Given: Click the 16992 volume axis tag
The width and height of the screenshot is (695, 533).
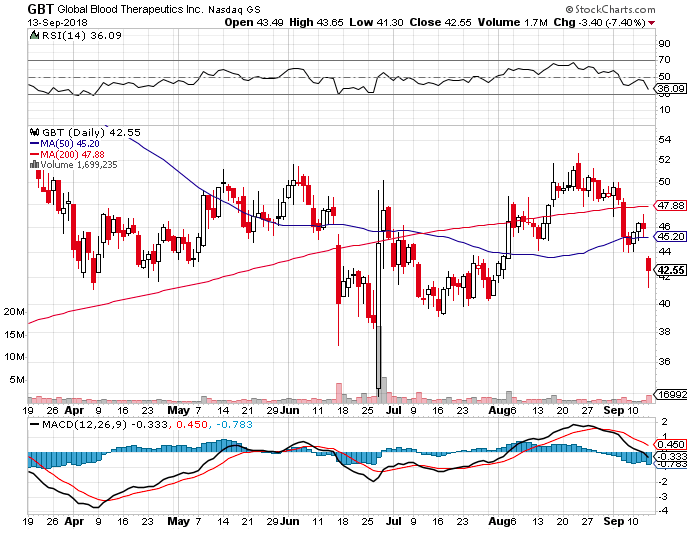Looking at the screenshot, I should point(671,394).
